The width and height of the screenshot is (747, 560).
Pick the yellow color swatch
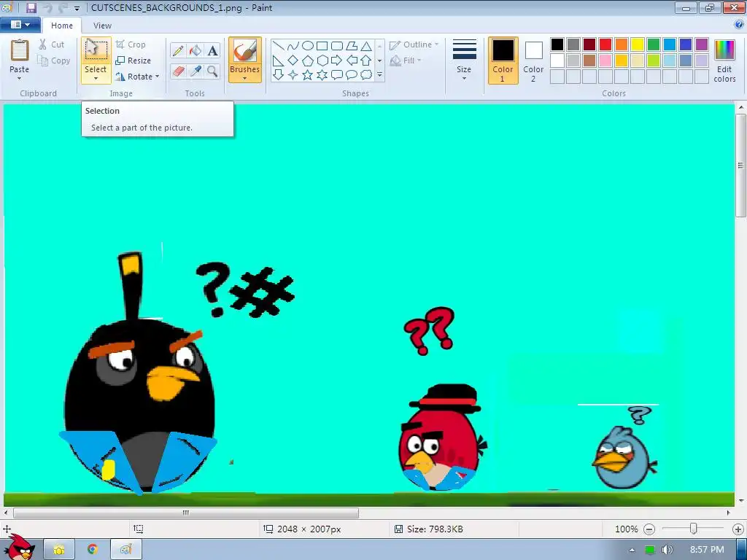pos(638,44)
